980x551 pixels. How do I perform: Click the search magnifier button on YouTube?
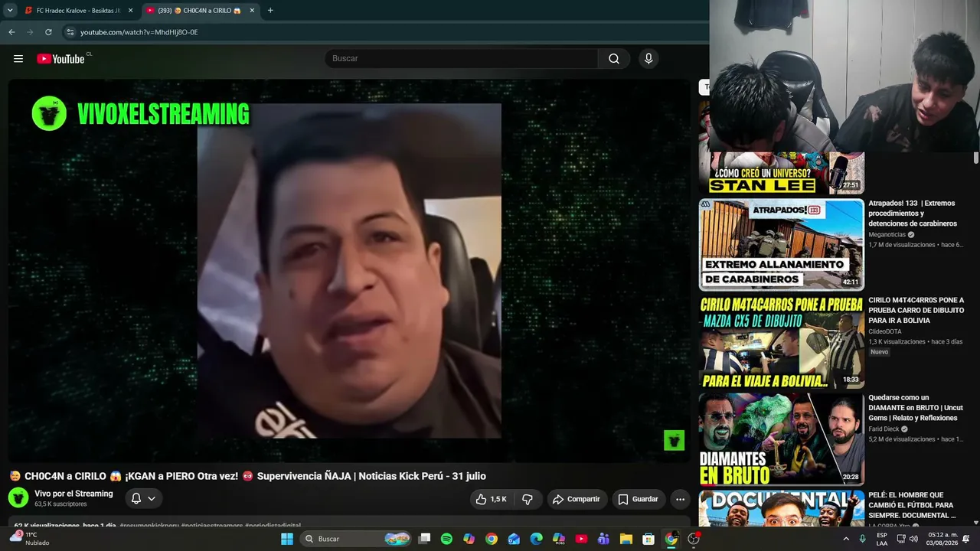pyautogui.click(x=614, y=59)
